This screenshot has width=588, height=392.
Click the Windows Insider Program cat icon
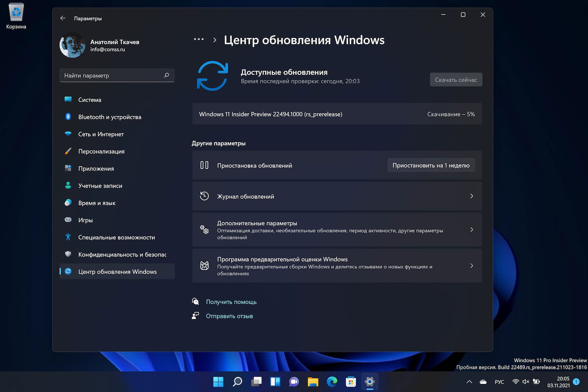204,266
